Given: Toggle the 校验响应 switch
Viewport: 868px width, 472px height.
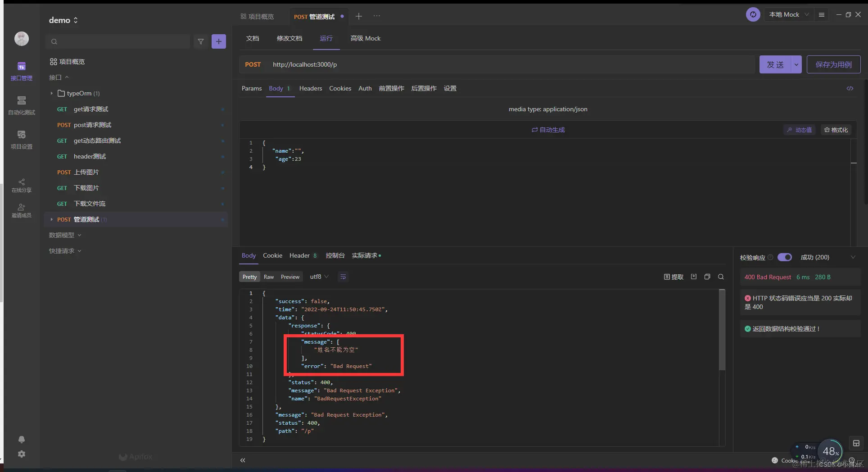Looking at the screenshot, I should coord(785,257).
